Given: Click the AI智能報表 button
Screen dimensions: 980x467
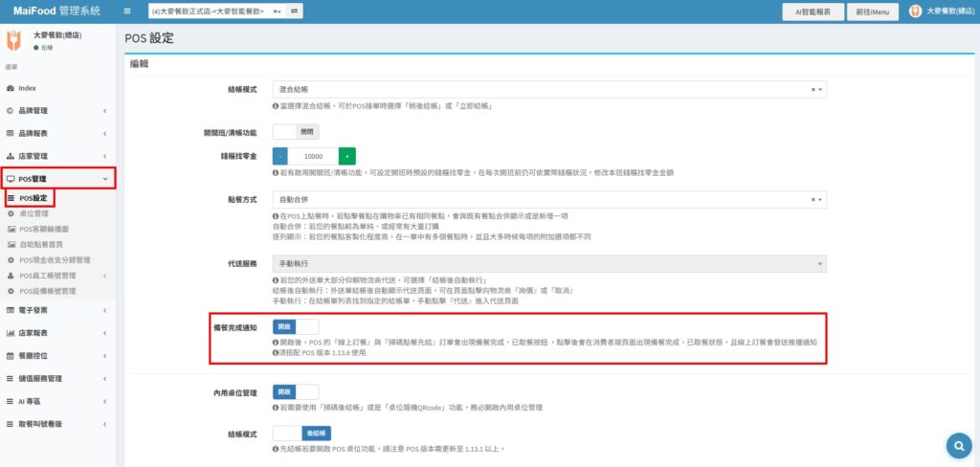Looking at the screenshot, I should 813,11.
